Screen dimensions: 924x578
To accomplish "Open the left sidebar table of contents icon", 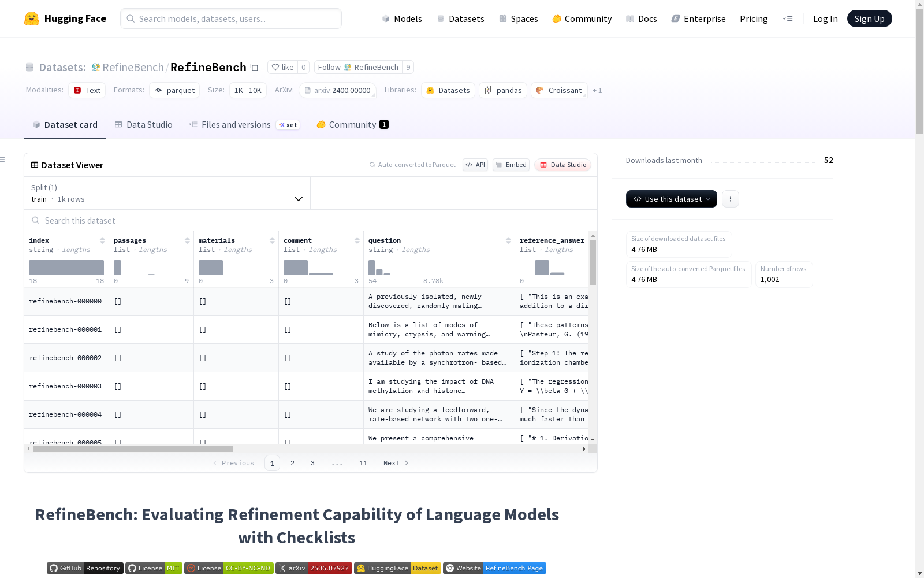I will 3,160.
